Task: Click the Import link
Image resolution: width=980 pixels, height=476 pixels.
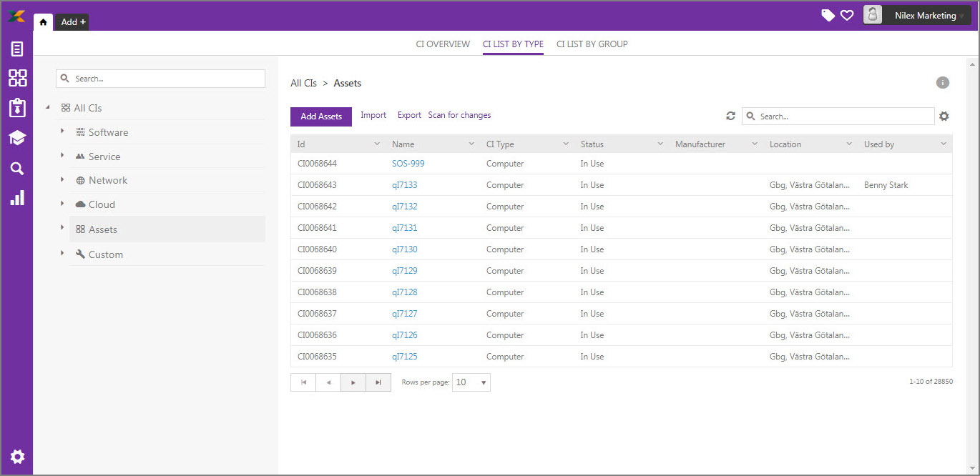Action: [373, 115]
